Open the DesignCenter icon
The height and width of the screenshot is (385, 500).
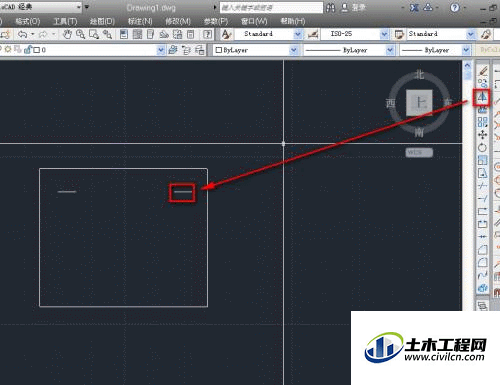[137, 34]
